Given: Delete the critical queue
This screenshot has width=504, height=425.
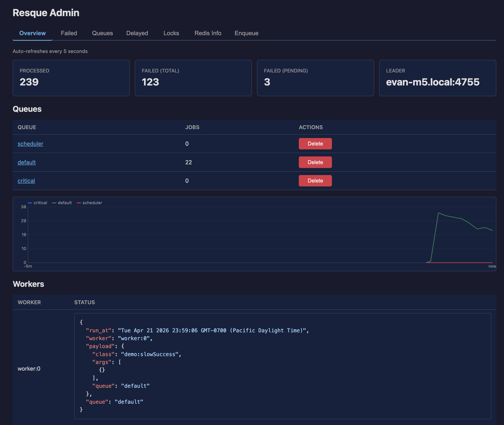Looking at the screenshot, I should tap(315, 181).
